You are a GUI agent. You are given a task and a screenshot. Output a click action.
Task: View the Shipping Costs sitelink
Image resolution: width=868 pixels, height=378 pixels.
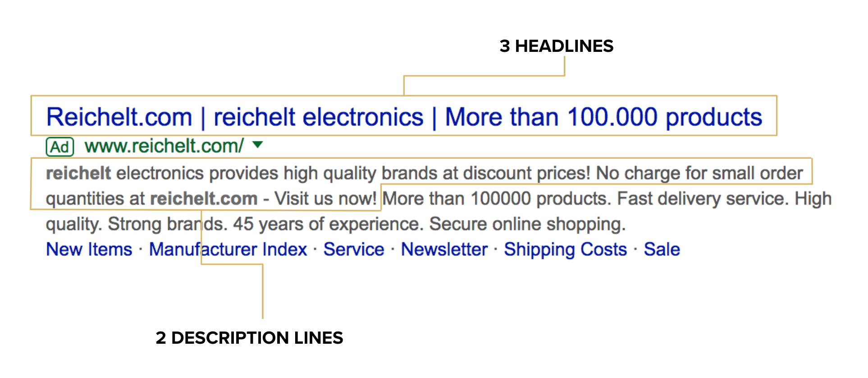pos(566,249)
